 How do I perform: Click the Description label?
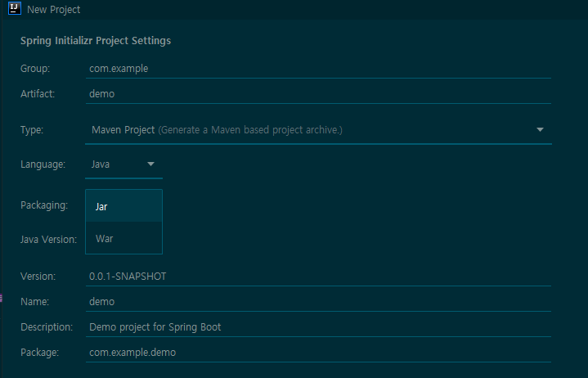coord(47,327)
